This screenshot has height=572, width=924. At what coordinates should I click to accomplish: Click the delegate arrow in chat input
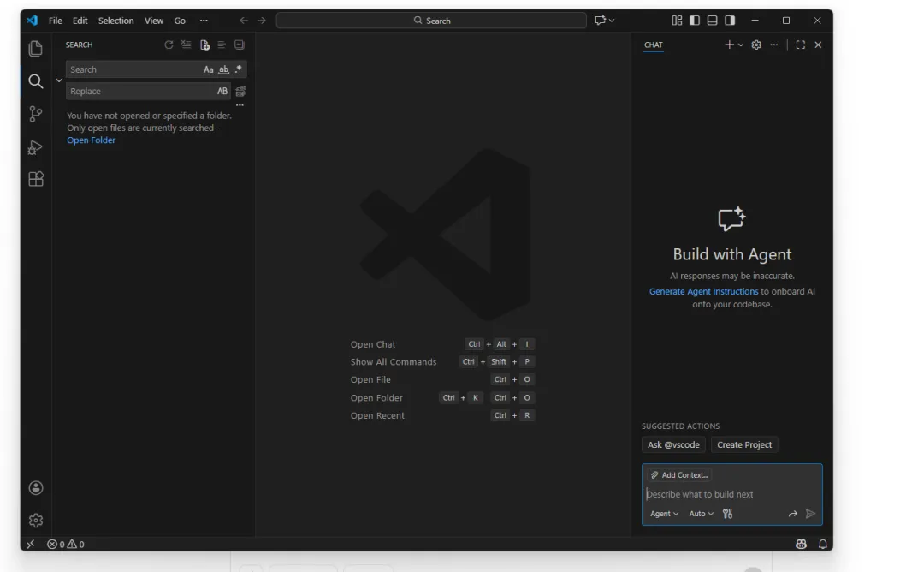(x=792, y=514)
